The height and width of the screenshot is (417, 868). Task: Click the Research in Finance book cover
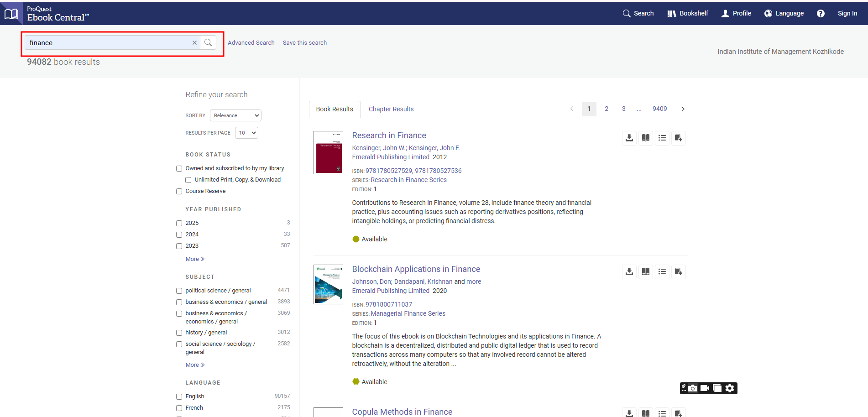click(328, 152)
